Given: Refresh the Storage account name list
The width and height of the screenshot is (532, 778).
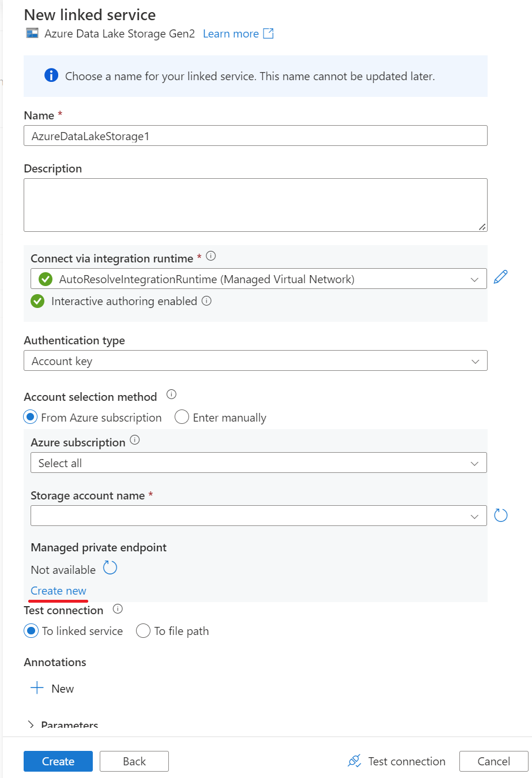Looking at the screenshot, I should point(500,515).
